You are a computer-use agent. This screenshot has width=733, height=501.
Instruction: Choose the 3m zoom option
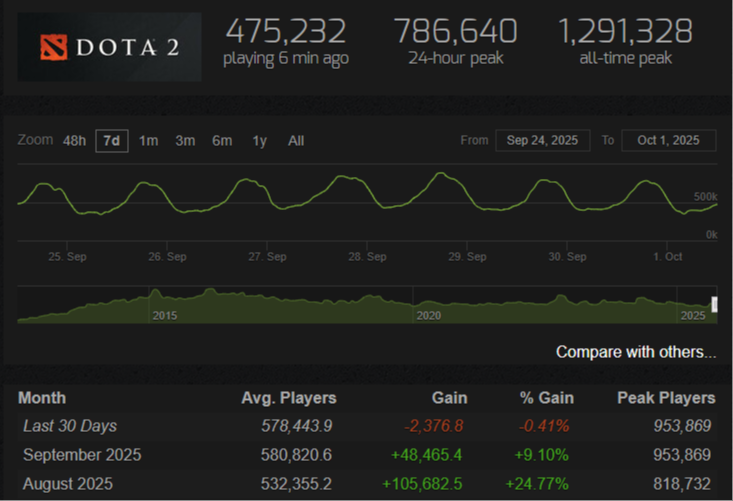(x=185, y=141)
